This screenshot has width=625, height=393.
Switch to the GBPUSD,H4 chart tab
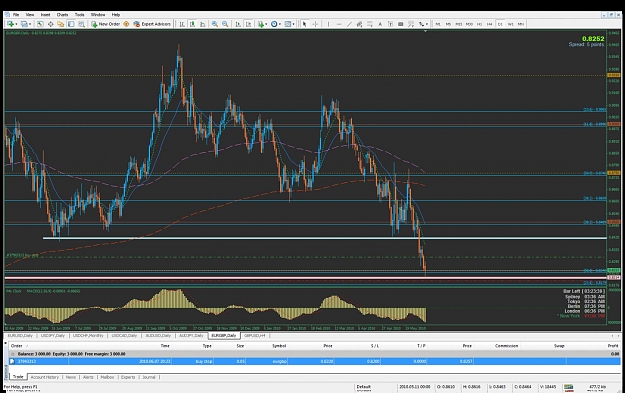click(254, 336)
